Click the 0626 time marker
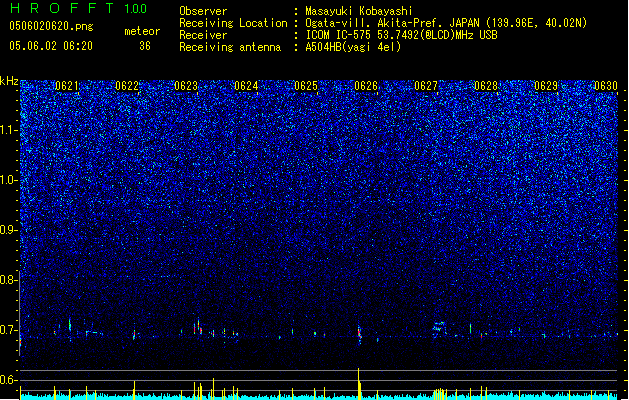Image resolution: width=629 pixels, height=400 pixels. click(x=366, y=85)
